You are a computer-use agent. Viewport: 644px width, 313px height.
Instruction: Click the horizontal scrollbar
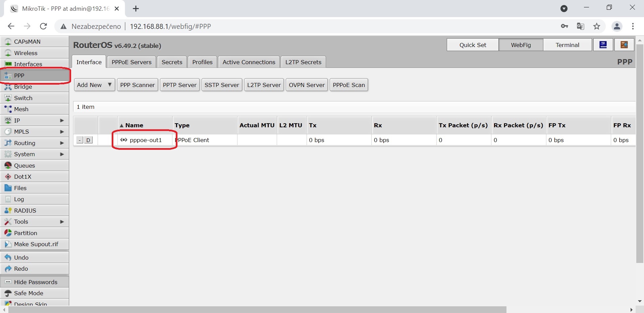[257, 310]
